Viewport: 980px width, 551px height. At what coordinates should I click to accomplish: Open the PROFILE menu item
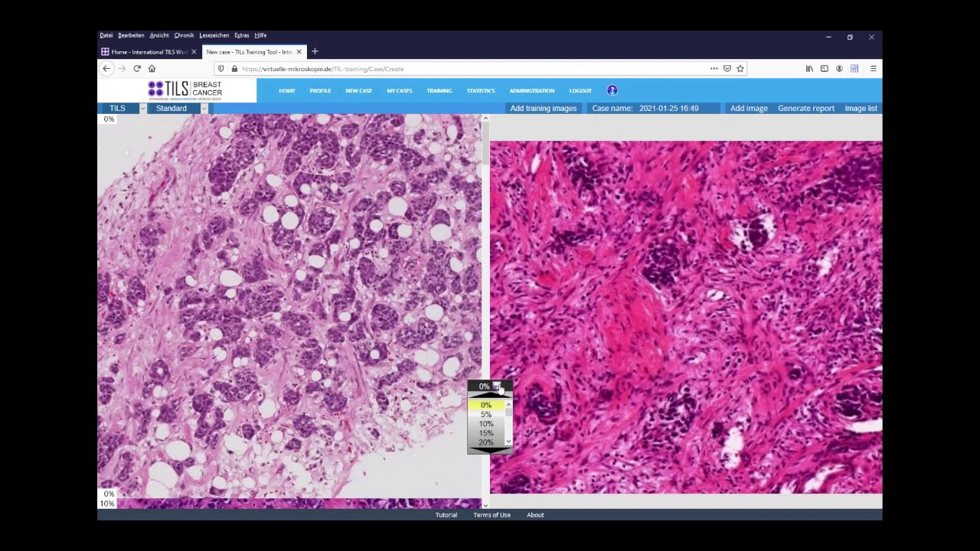coord(320,90)
